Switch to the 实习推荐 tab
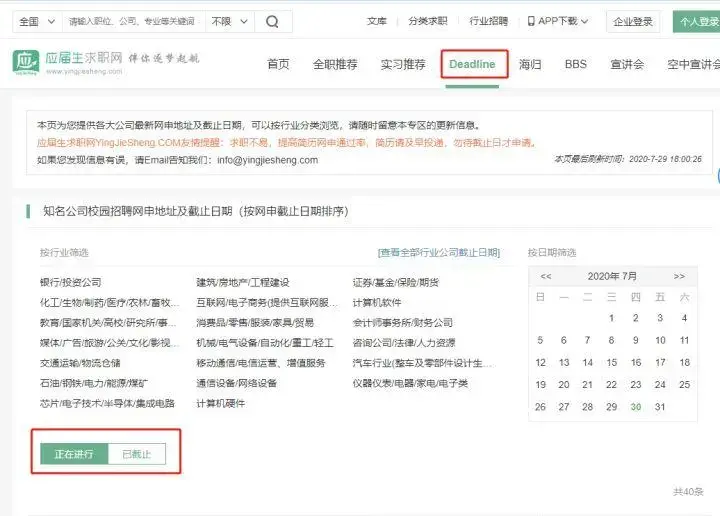The height and width of the screenshot is (516, 720). click(403, 64)
